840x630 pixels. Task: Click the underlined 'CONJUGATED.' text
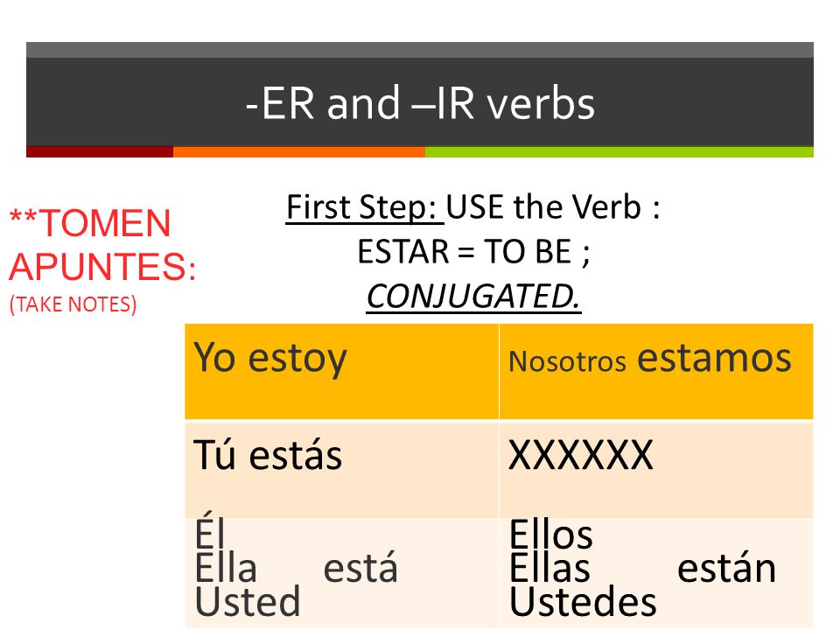click(473, 297)
